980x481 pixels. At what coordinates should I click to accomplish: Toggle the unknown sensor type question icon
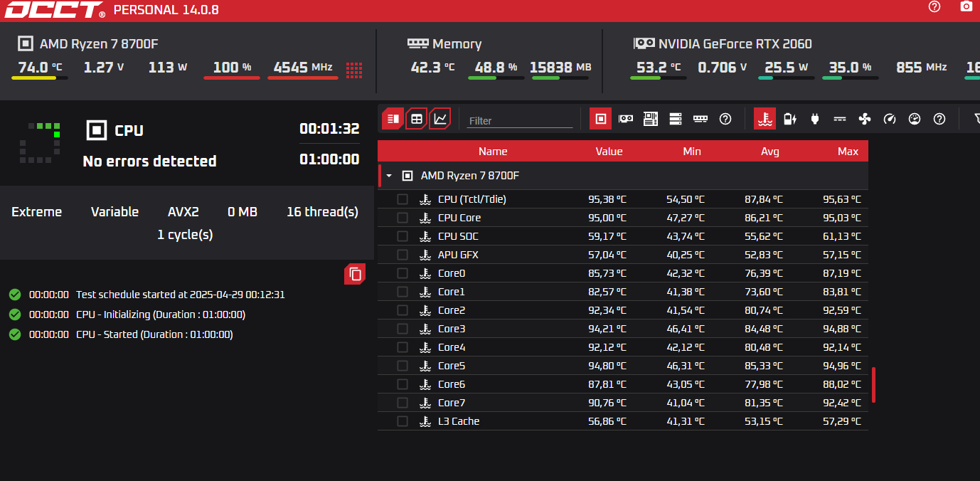939,119
